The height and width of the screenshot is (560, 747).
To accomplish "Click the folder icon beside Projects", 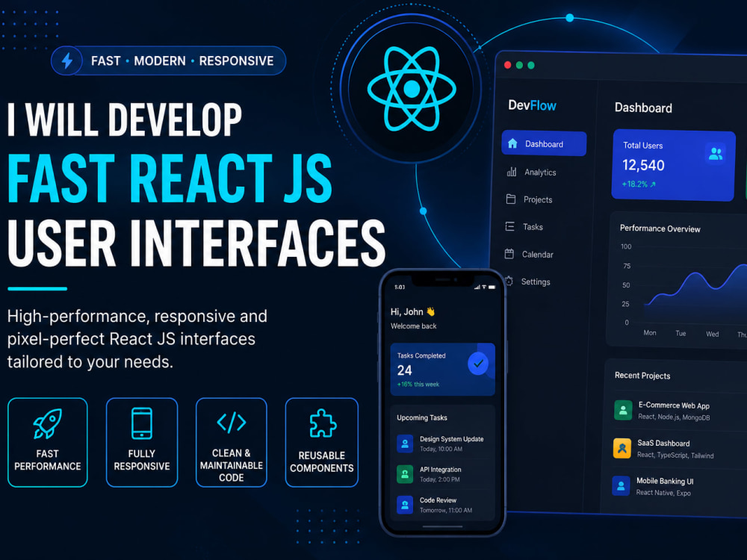I will click(x=511, y=199).
